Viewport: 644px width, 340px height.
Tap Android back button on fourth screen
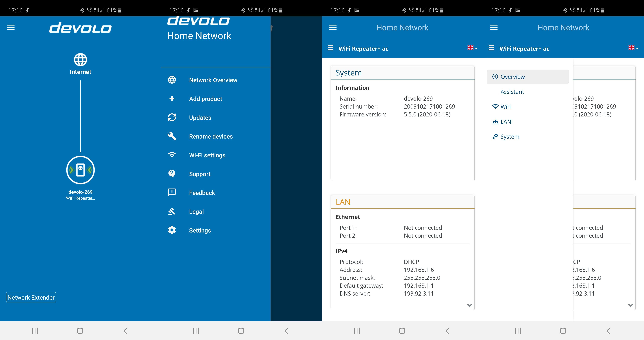point(608,331)
